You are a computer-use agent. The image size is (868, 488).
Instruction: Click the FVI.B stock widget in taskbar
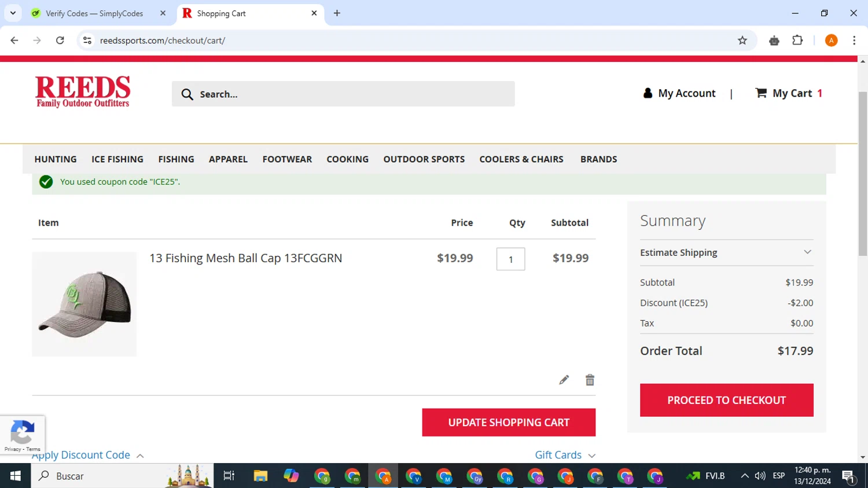(705, 476)
